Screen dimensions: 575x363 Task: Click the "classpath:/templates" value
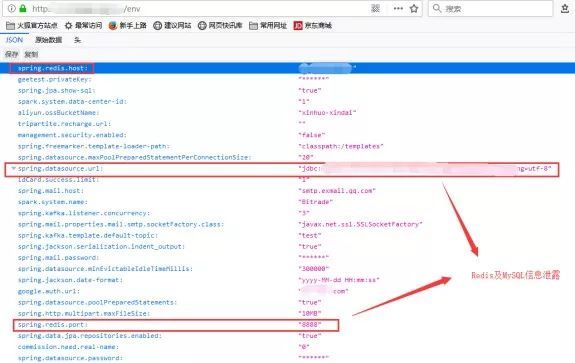tap(341, 146)
